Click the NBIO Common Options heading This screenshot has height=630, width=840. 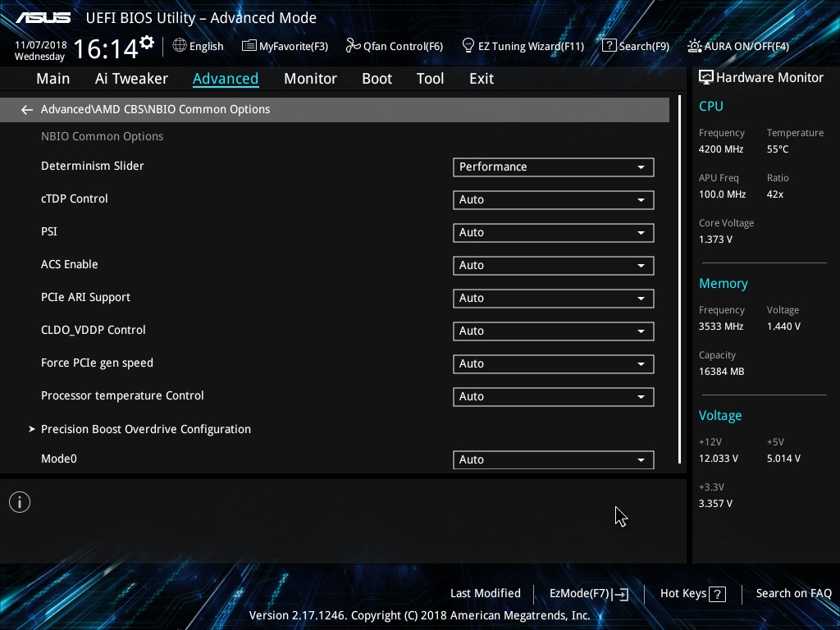(x=103, y=137)
